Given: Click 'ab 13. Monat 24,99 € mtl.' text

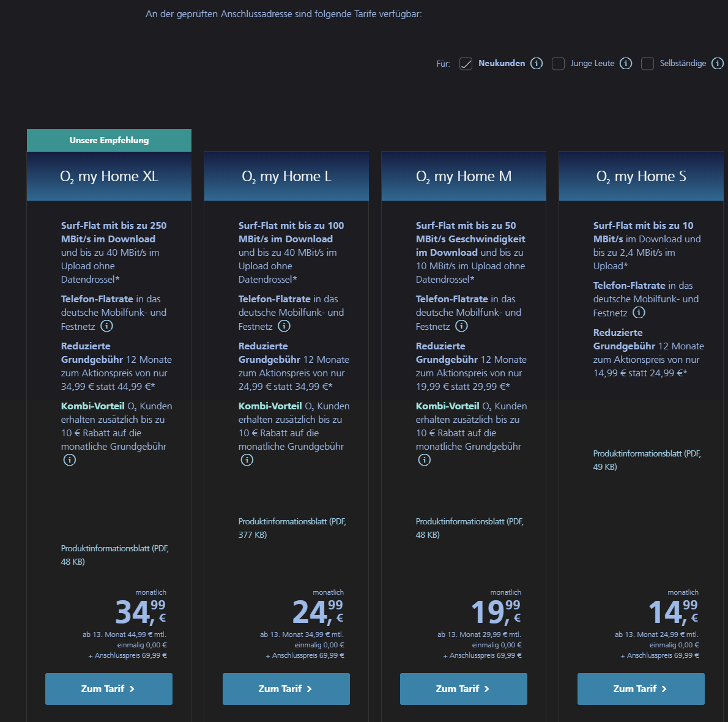Looking at the screenshot, I should click(656, 635).
